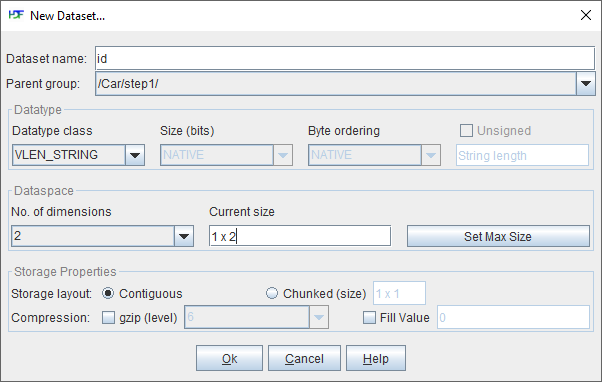
Task: Click the Byte ordering label
Action: [344, 131]
